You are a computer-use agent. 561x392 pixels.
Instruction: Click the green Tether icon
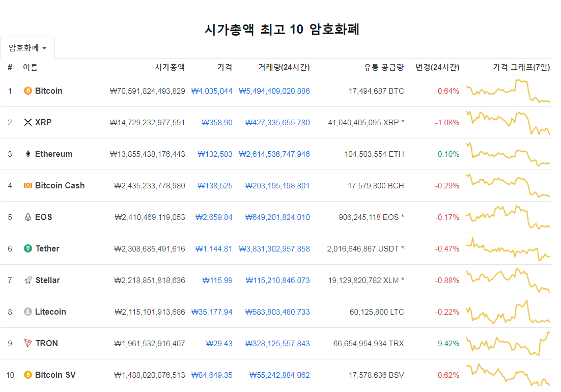coord(28,248)
